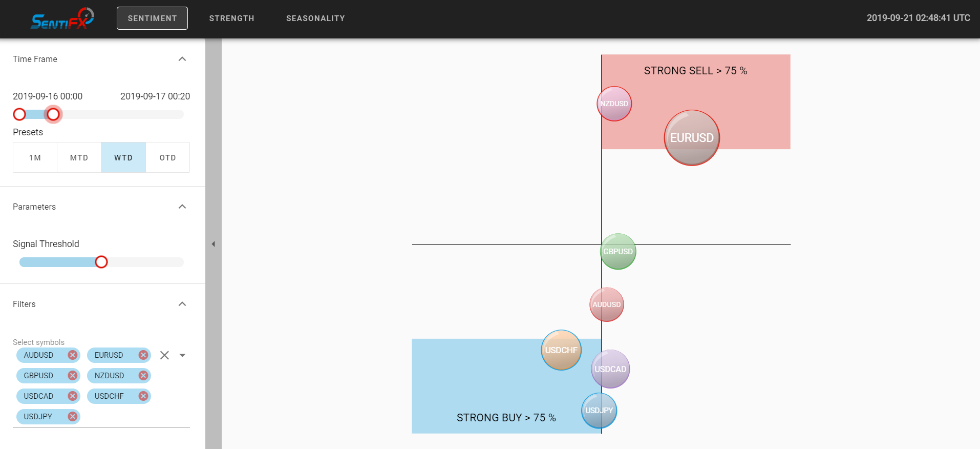Switch to the Strength tab

click(231, 18)
